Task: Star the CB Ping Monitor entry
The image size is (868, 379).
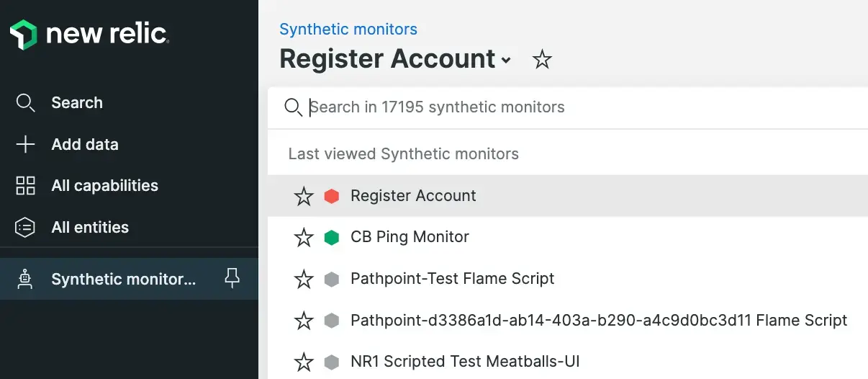Action: [304, 237]
